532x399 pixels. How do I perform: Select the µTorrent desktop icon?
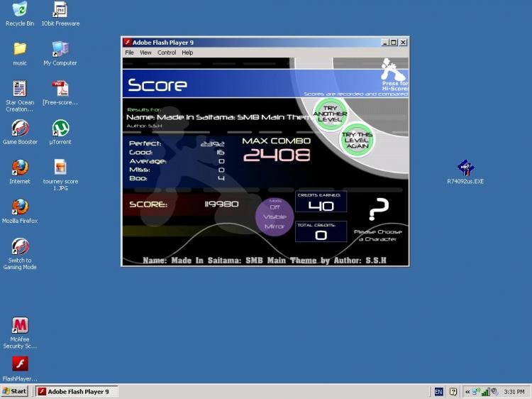[x=60, y=133]
